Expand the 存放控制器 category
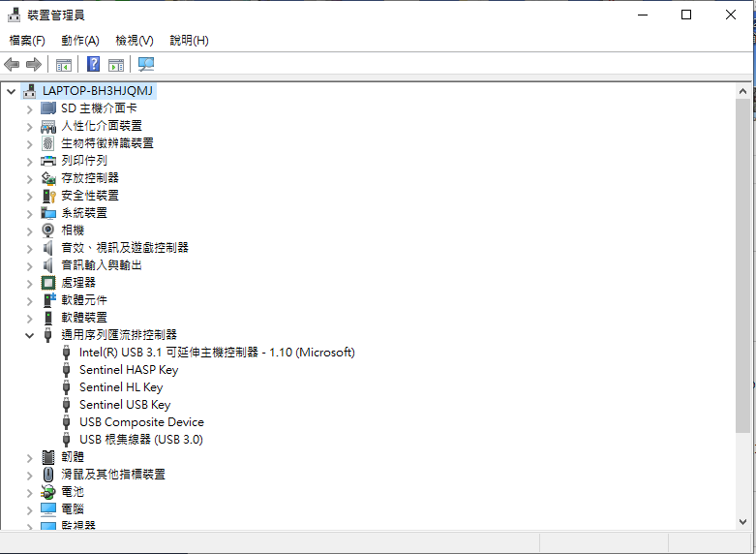Screen dimensions: 756x554 (x=29, y=179)
